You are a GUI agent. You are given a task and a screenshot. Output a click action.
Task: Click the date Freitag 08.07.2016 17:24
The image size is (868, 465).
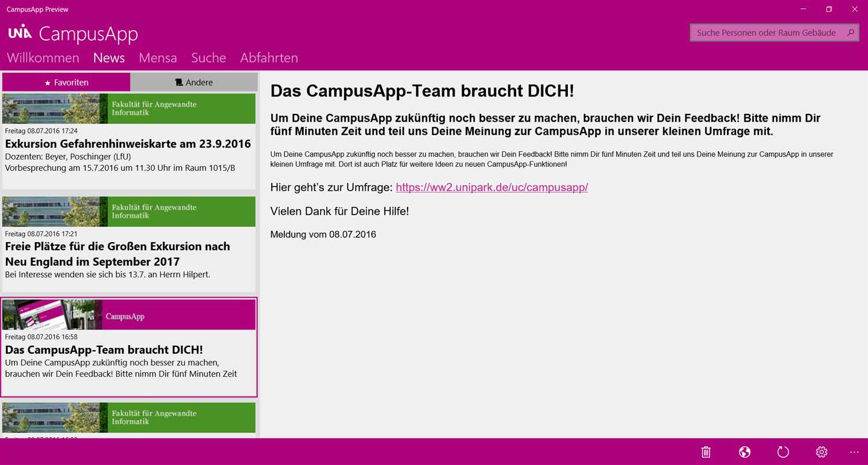click(x=41, y=131)
